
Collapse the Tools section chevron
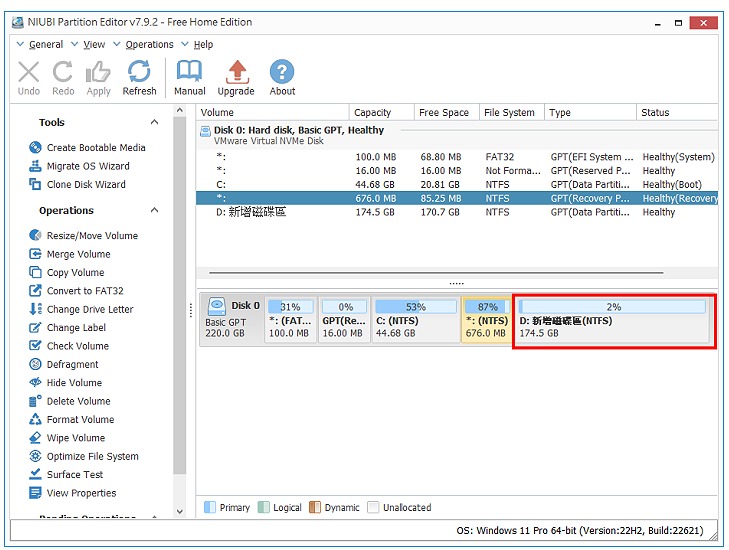[x=154, y=122]
